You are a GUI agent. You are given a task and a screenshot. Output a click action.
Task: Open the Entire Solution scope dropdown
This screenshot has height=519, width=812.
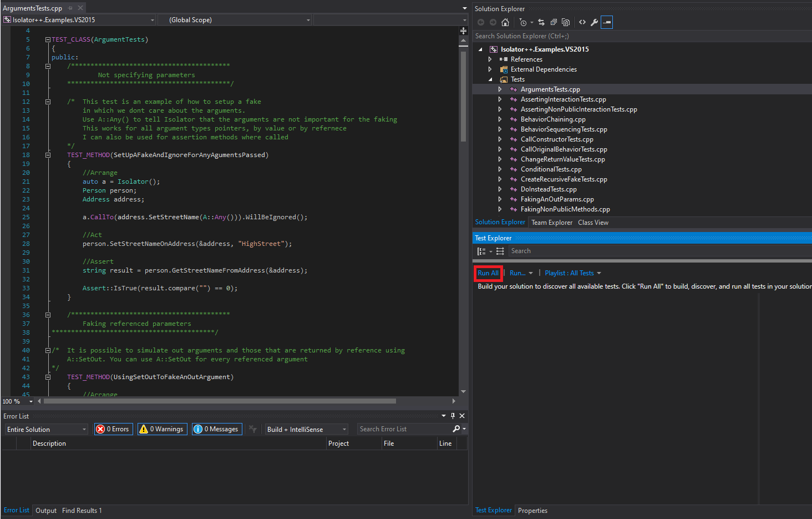coord(47,430)
